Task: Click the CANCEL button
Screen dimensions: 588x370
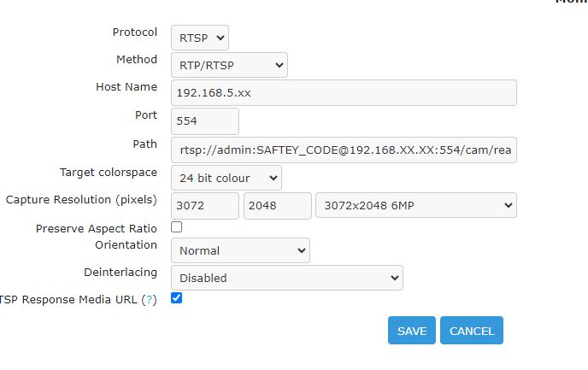Action: tap(472, 330)
